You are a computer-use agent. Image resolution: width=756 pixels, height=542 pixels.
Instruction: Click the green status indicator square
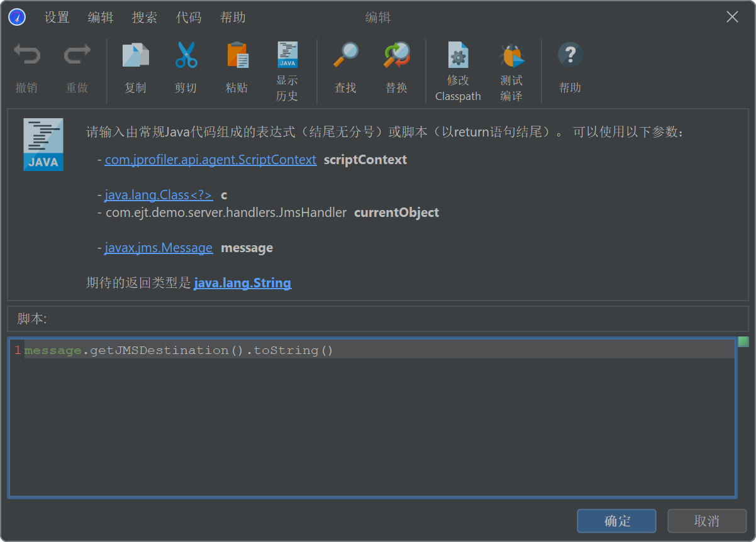[x=743, y=341]
